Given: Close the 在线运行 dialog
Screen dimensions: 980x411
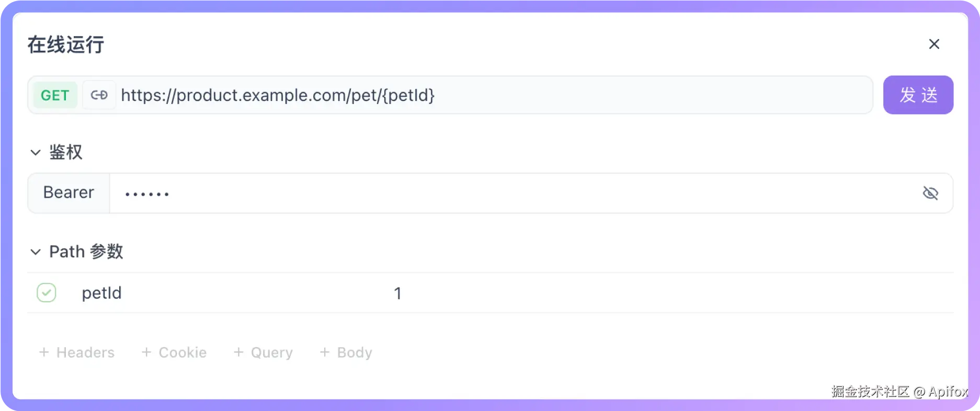Looking at the screenshot, I should point(934,44).
